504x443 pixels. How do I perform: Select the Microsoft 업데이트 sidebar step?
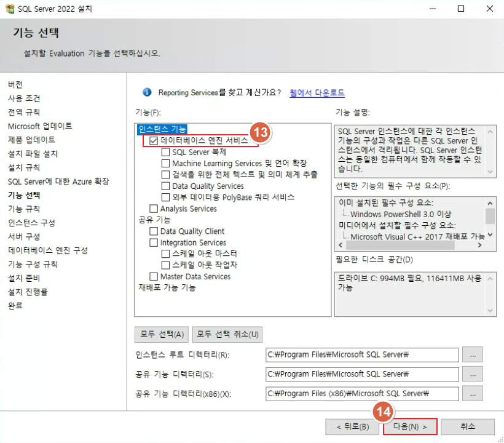[x=40, y=126]
